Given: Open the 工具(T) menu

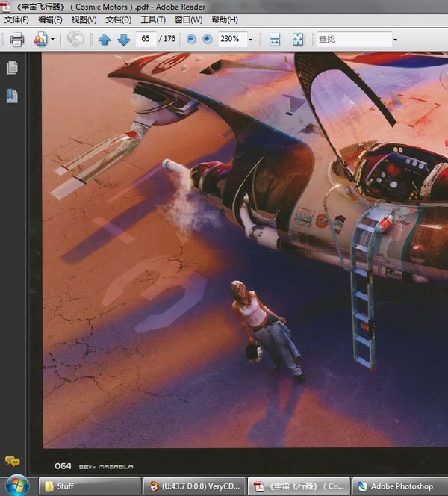Looking at the screenshot, I should tap(153, 20).
